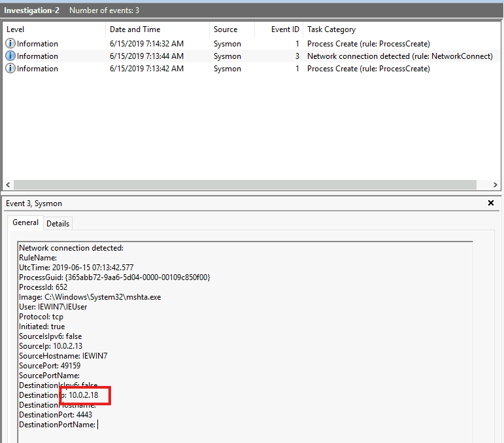Click info icon of 7:13:42 AM event
504x443 pixels.
click(x=10, y=68)
